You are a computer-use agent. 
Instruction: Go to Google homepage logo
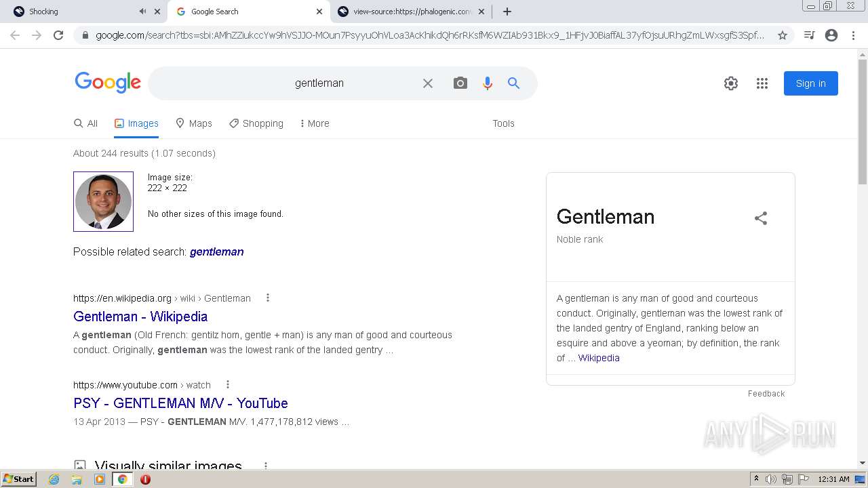coord(108,83)
